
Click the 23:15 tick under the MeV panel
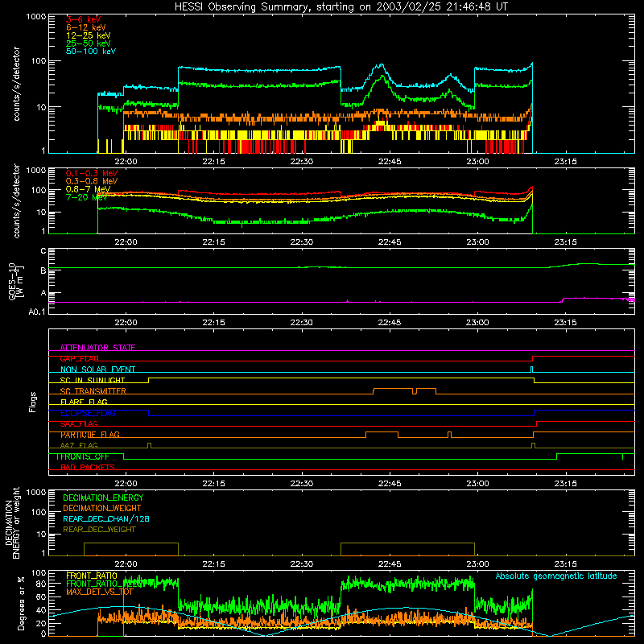pyautogui.click(x=565, y=242)
